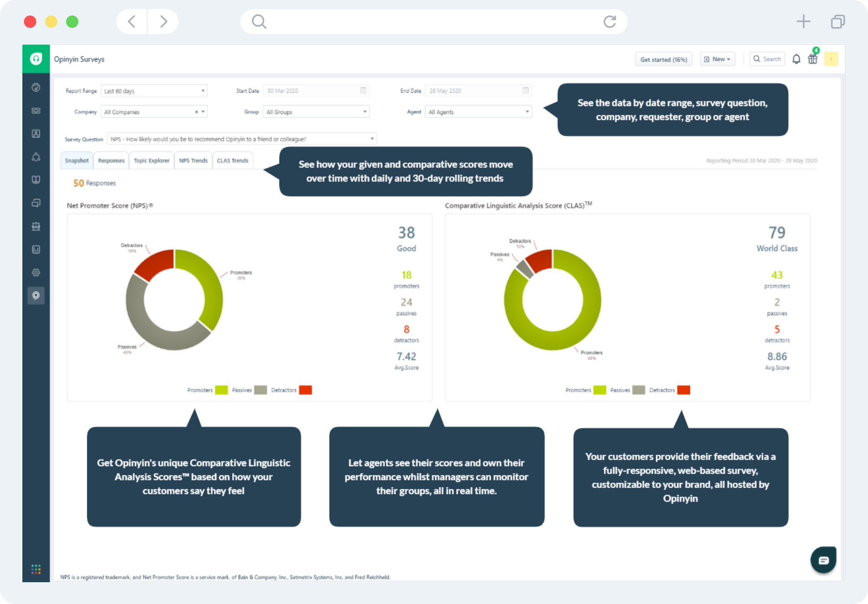Open the book-shaped solutions icon in sidebar
868x604 pixels.
click(36, 180)
